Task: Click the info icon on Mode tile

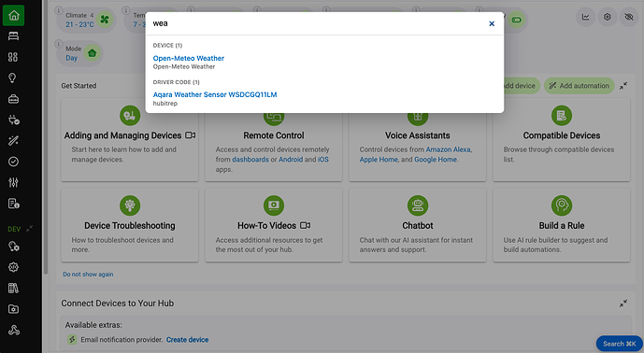Action: point(59,44)
